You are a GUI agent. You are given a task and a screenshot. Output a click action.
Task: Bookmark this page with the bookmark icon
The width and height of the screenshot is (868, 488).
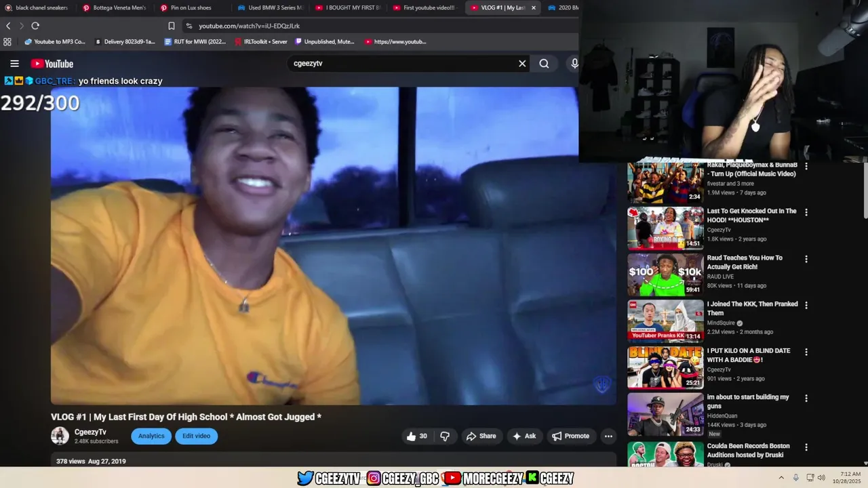[172, 26]
